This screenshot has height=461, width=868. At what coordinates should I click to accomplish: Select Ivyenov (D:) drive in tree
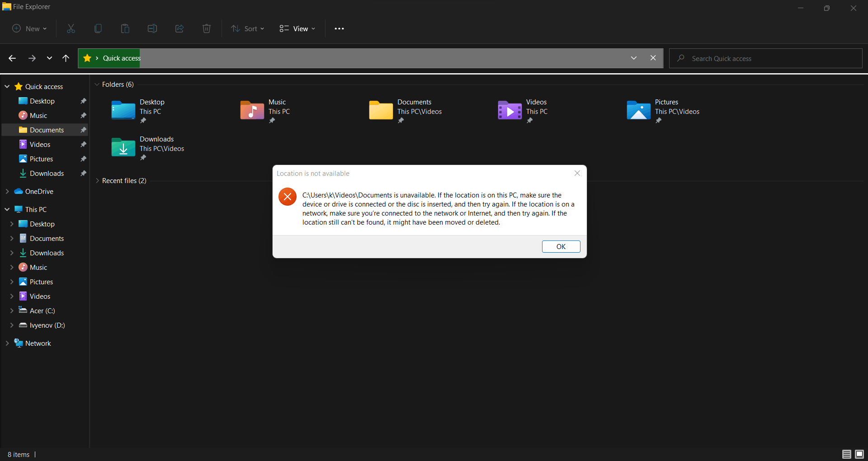[47, 325]
